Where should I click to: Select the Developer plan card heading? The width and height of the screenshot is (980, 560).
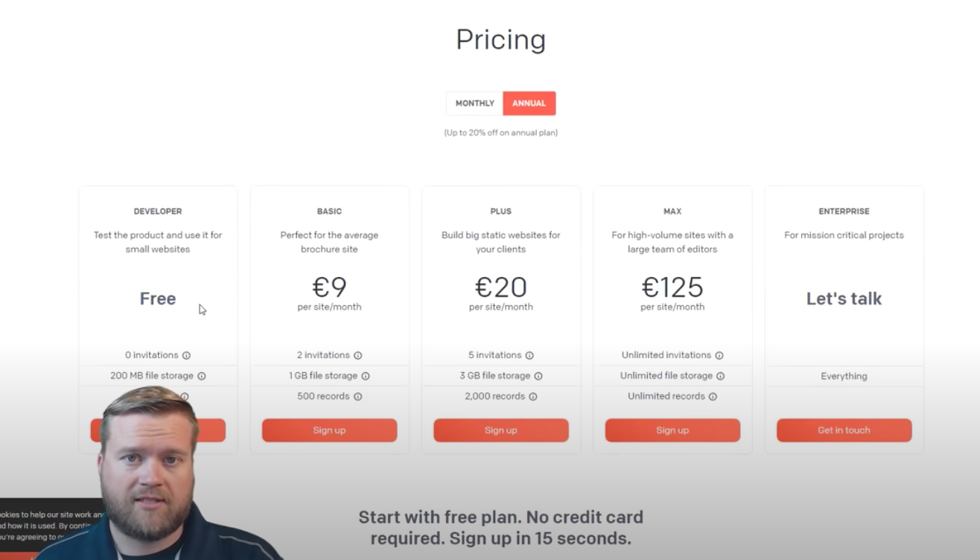pos(158,211)
